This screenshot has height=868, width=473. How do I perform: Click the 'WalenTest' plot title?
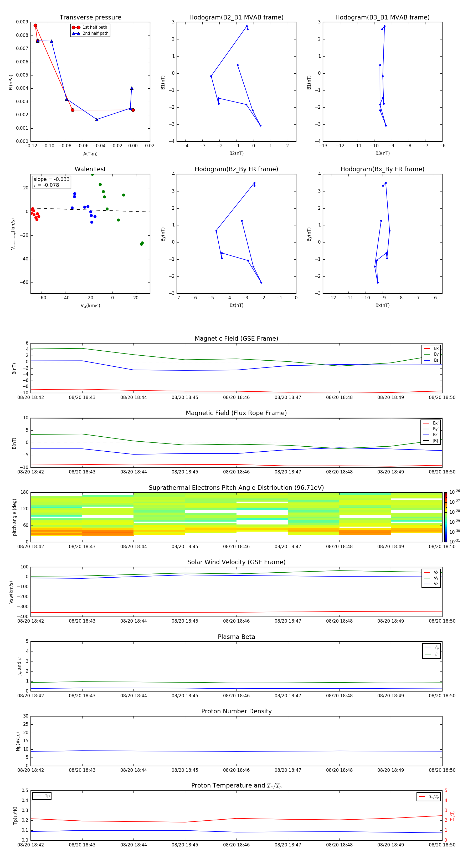pyautogui.click(x=90, y=169)
